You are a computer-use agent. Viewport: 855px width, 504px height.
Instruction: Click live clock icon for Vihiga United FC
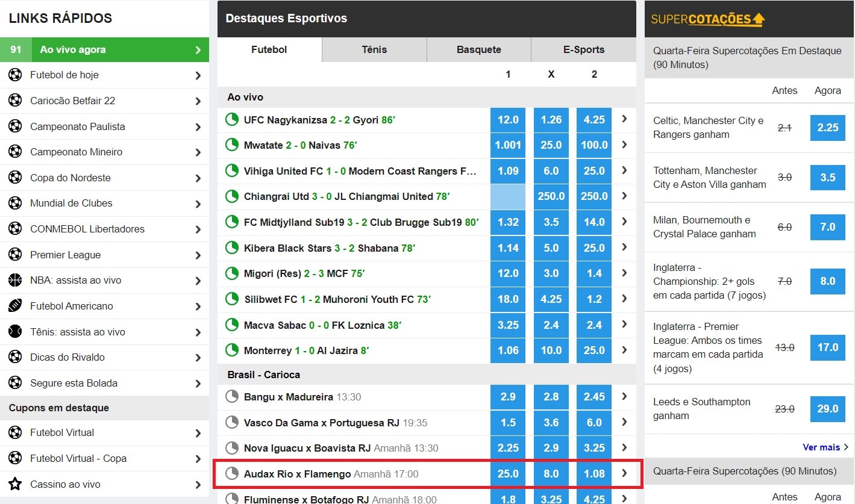(x=231, y=171)
